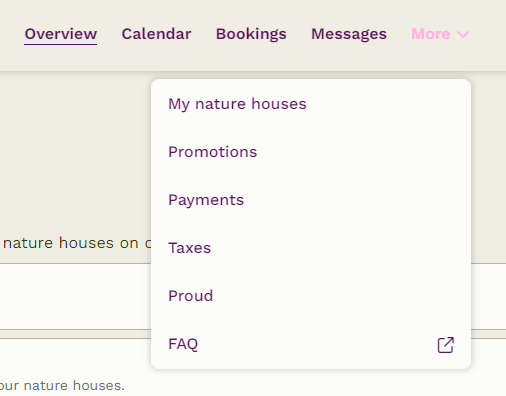Click the chevron arrow beside More

463,34
